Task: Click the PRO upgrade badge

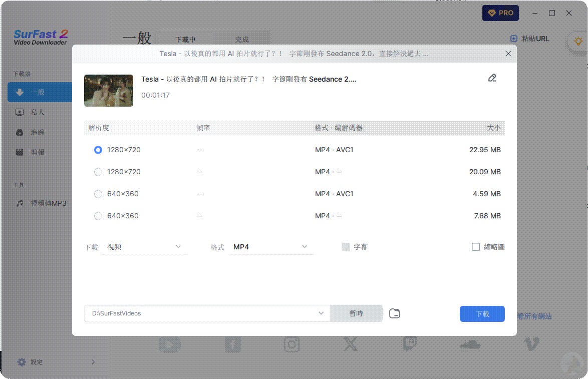Action: point(501,13)
